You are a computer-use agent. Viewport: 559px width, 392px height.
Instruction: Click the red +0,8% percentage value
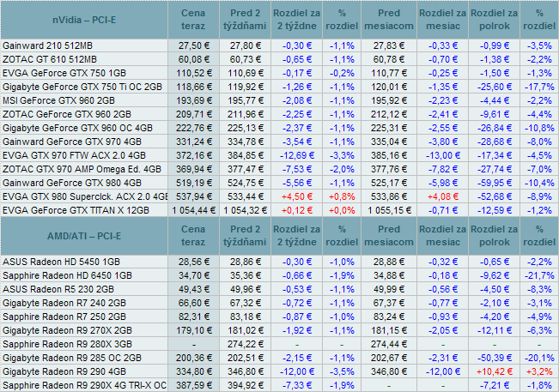pyautogui.click(x=342, y=196)
